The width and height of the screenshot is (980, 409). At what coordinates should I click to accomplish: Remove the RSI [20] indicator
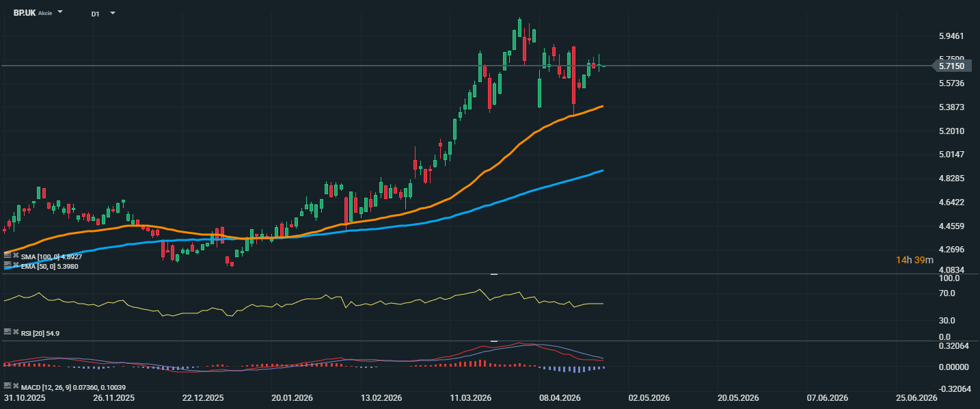(15, 331)
